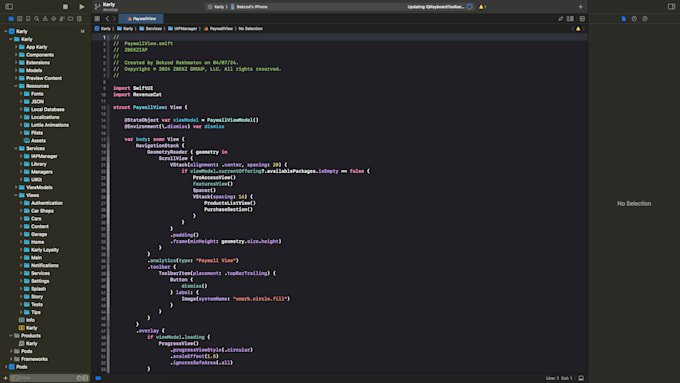Open the History inspector
The height and width of the screenshot is (383, 680).
(634, 19)
